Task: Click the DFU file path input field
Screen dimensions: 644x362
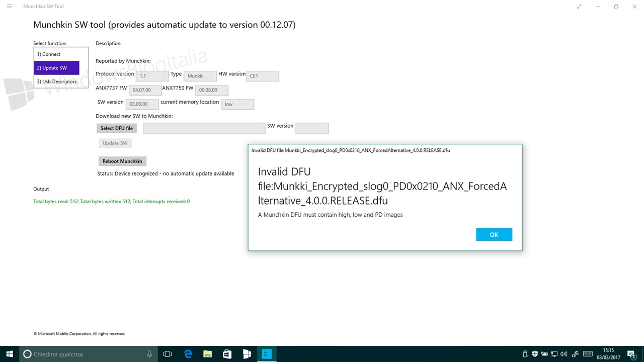Action: pyautogui.click(x=204, y=128)
